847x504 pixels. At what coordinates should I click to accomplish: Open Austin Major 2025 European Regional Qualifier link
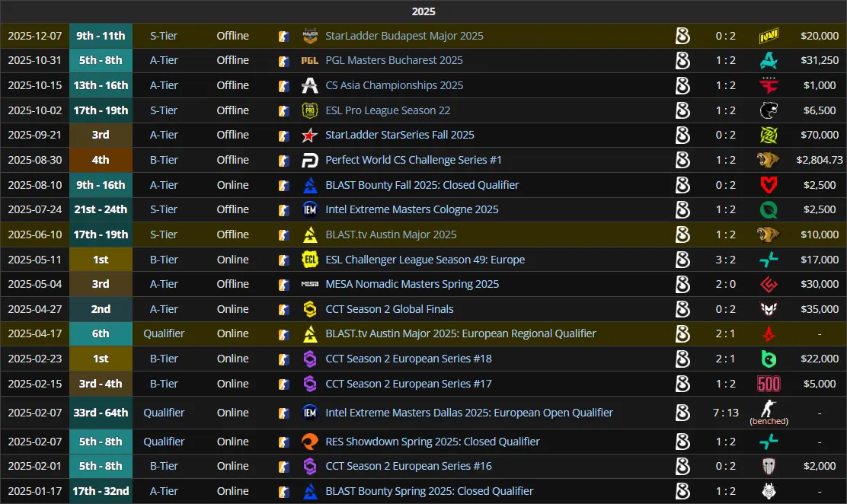460,333
